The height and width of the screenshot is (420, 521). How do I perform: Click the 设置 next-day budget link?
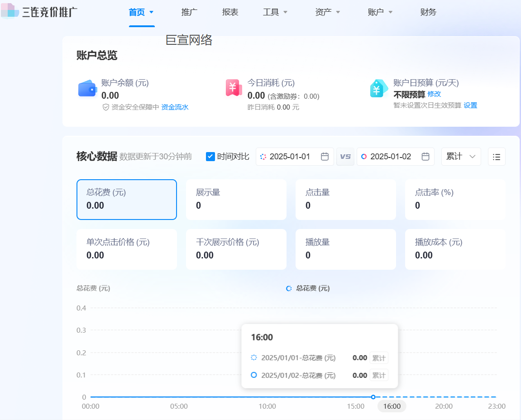tap(470, 105)
